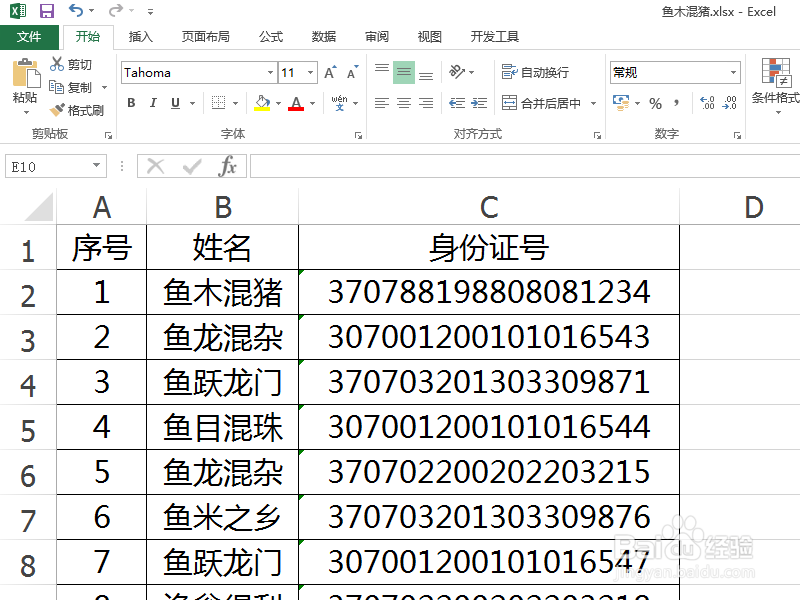Select top align icon

[382, 71]
